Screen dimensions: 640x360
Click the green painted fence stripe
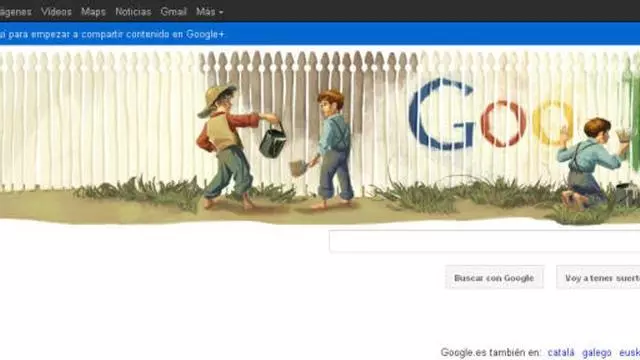(631, 116)
